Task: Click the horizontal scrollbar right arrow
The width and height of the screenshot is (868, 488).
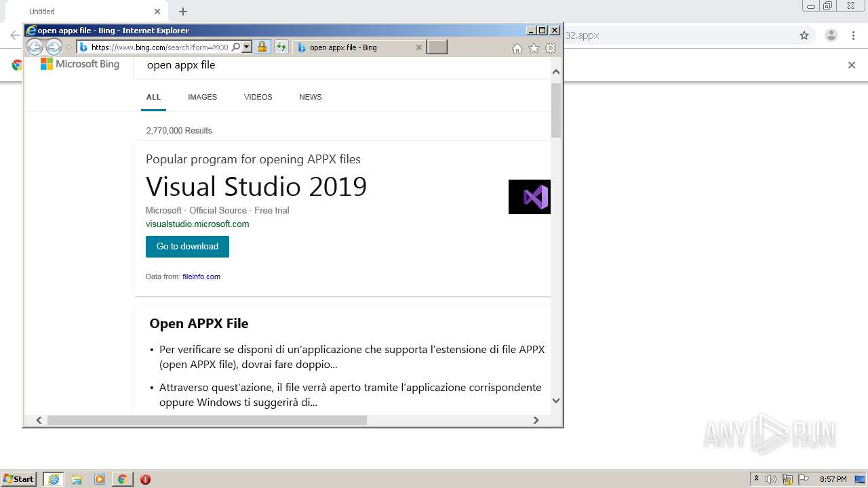Action: point(536,420)
